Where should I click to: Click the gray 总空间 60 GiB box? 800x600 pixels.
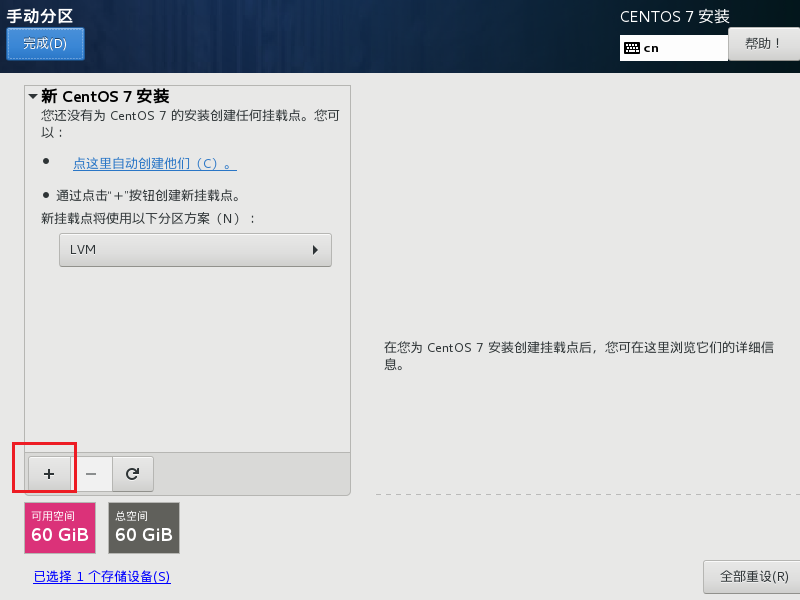[x=144, y=528]
